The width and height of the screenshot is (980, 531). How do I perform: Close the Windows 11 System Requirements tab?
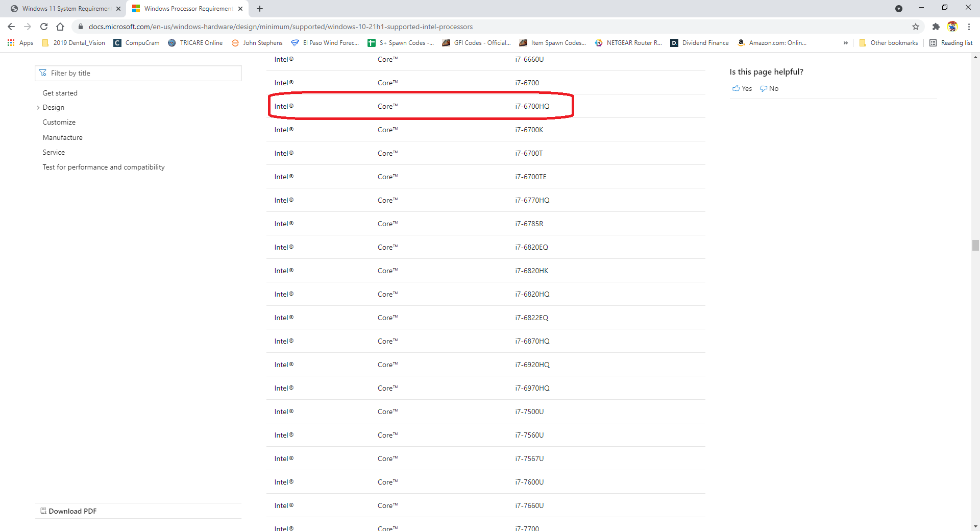click(x=118, y=9)
